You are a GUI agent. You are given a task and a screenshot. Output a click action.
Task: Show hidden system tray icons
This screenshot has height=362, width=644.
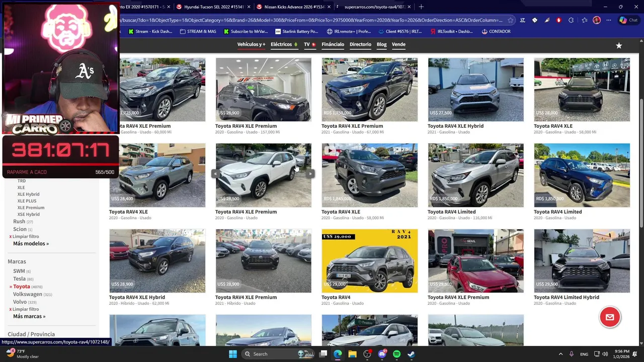[560, 354]
